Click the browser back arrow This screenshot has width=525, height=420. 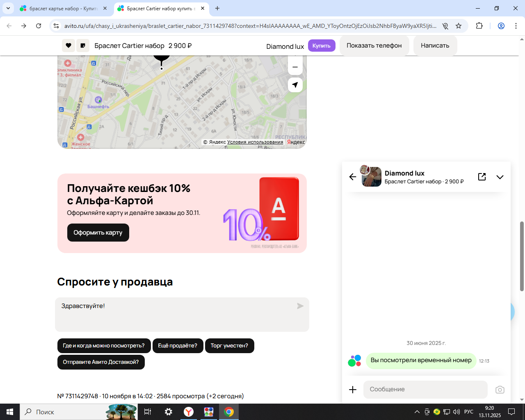[x=9, y=26]
